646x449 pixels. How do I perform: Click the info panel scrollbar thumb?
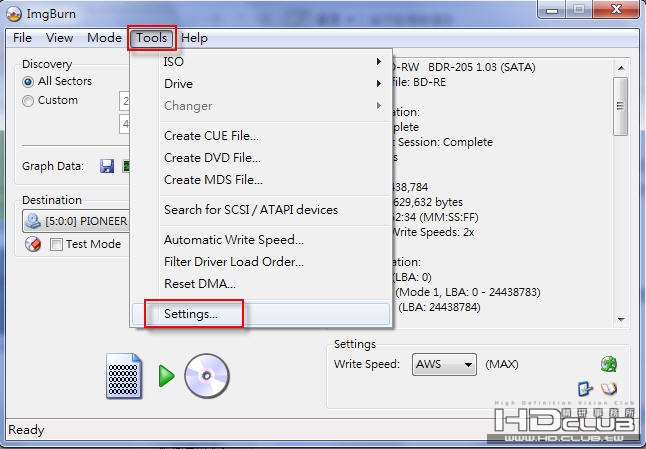point(620,106)
